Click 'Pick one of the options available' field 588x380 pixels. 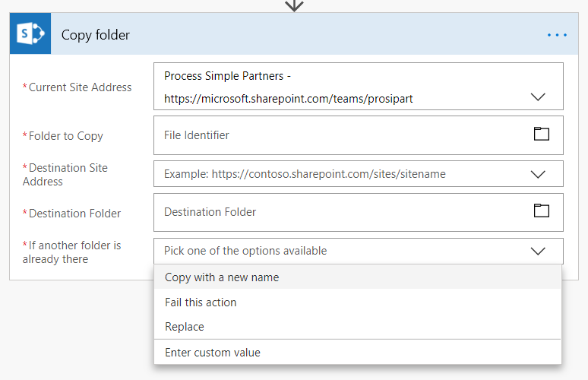coord(342,251)
